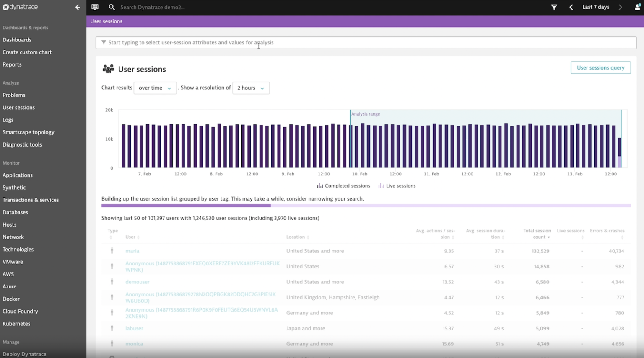Open Smartscape topology from the sidebar
The height and width of the screenshot is (358, 644).
(28, 132)
